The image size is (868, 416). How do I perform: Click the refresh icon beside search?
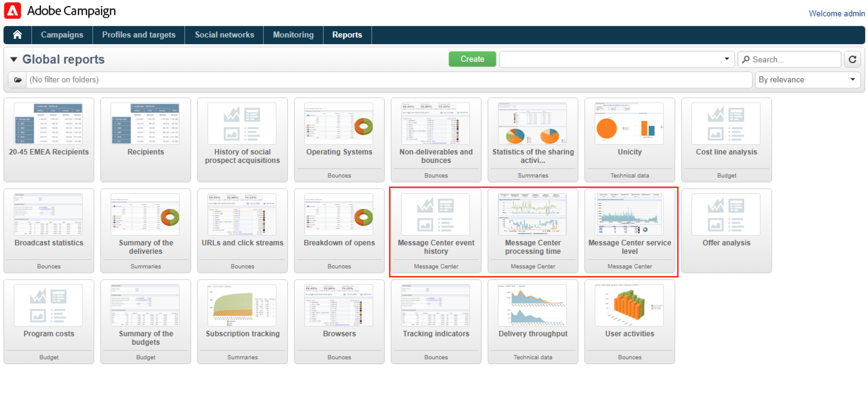click(x=852, y=60)
